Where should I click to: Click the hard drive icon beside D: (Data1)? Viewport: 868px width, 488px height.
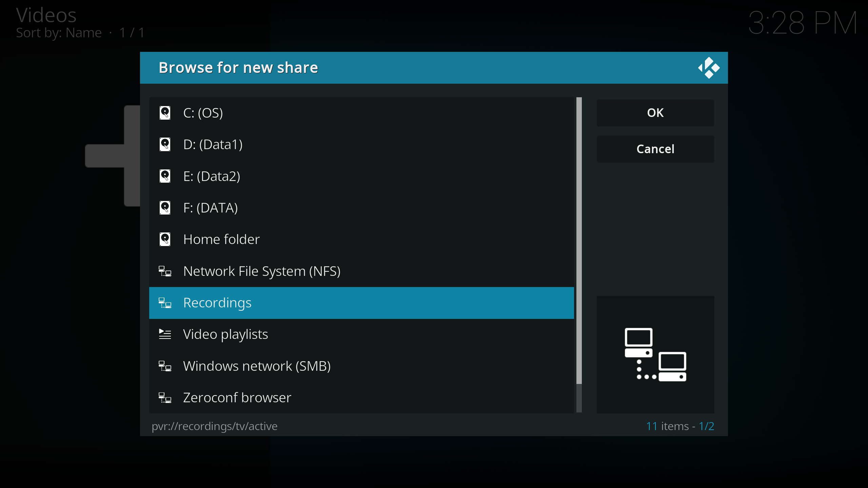pos(165,144)
